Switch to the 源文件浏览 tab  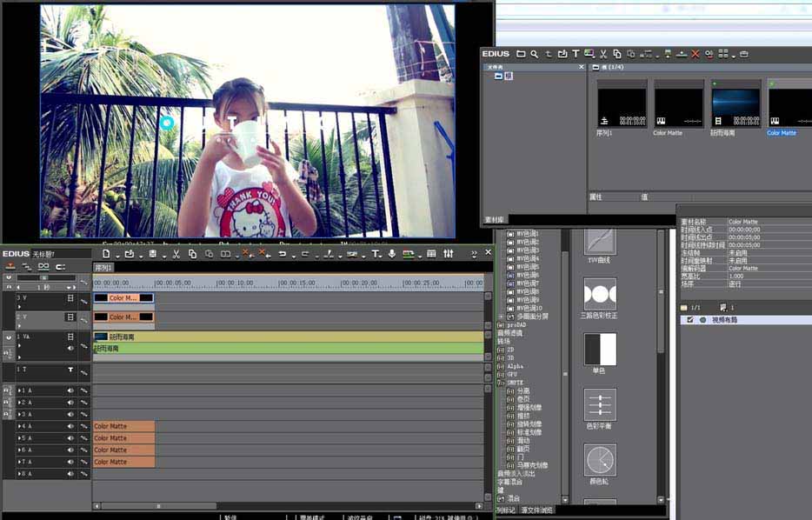(536, 510)
